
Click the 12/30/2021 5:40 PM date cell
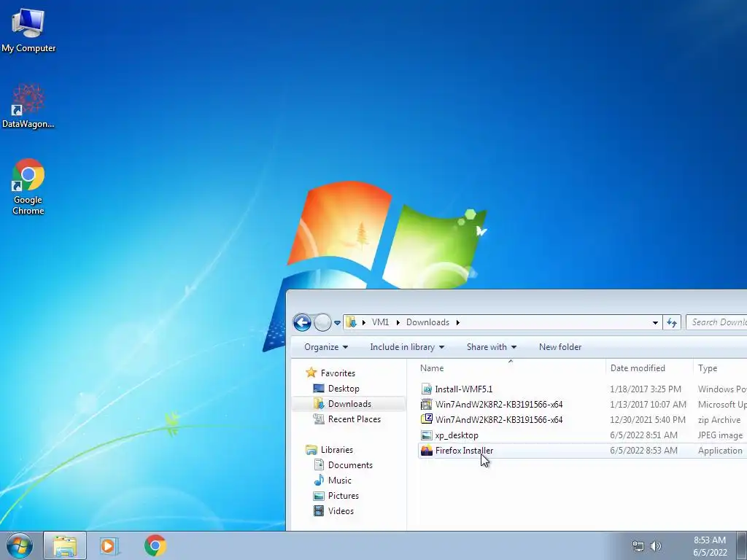click(648, 419)
